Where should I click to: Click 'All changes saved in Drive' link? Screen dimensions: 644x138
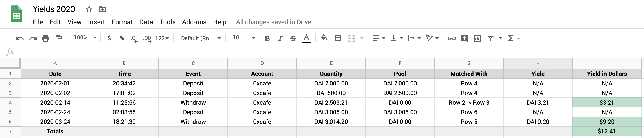coord(273,22)
